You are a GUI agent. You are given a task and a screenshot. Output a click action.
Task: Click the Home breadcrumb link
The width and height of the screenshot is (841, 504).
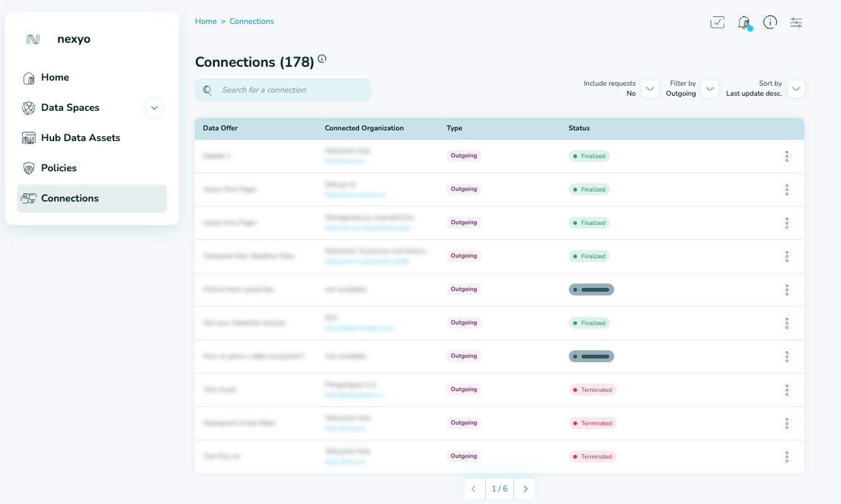click(x=205, y=21)
